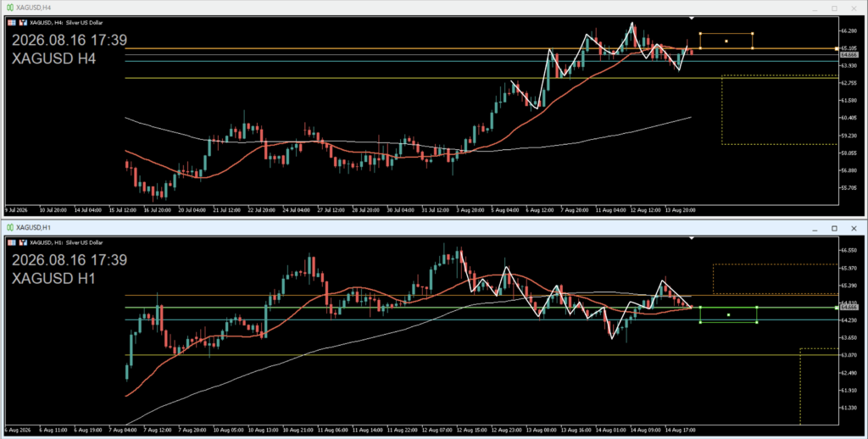Click the 64.666 current price label on H4 chart
This screenshot has width=868, height=439.
pyautogui.click(x=849, y=55)
